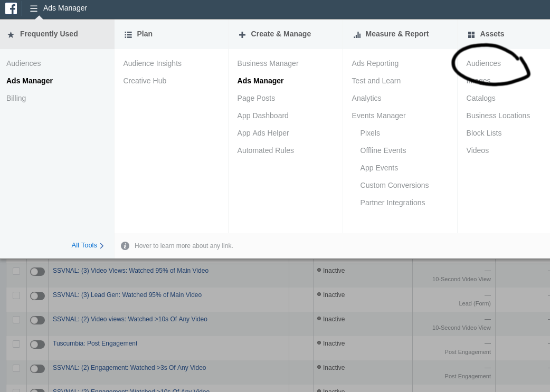Viewport: 550px width, 392px height.
Task: Click the Measure & Report chart icon
Action: click(x=357, y=35)
